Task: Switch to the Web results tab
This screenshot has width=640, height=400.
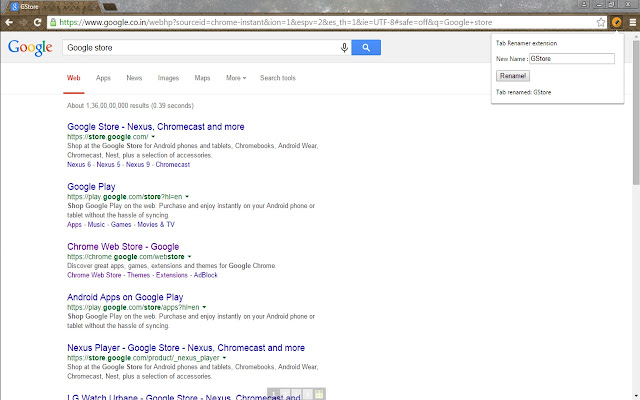Action: (73, 78)
